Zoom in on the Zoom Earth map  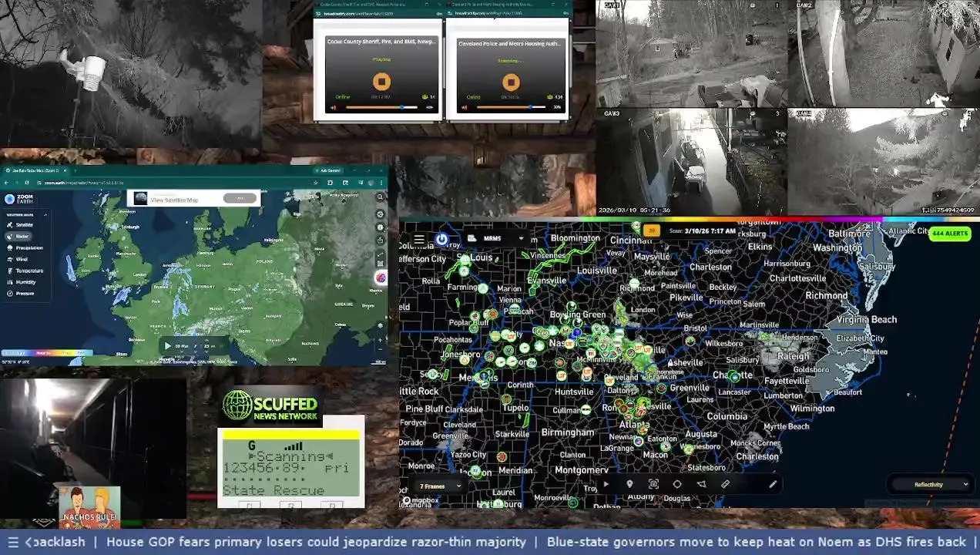tap(380, 340)
